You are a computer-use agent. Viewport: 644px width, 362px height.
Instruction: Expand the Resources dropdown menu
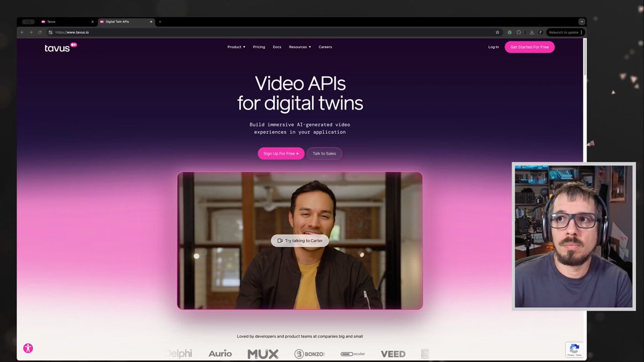point(300,47)
